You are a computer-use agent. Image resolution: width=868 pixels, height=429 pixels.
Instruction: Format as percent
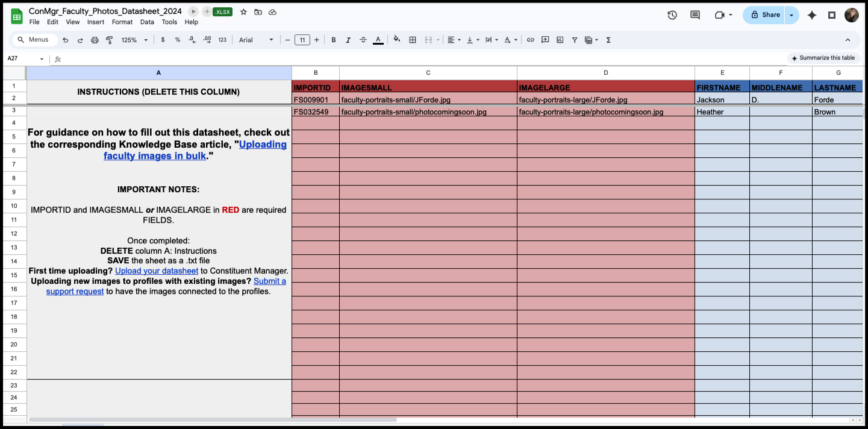[x=178, y=40]
